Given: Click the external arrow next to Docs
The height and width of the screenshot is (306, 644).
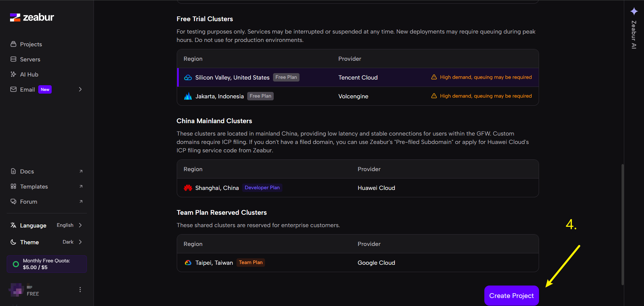Looking at the screenshot, I should [x=81, y=171].
